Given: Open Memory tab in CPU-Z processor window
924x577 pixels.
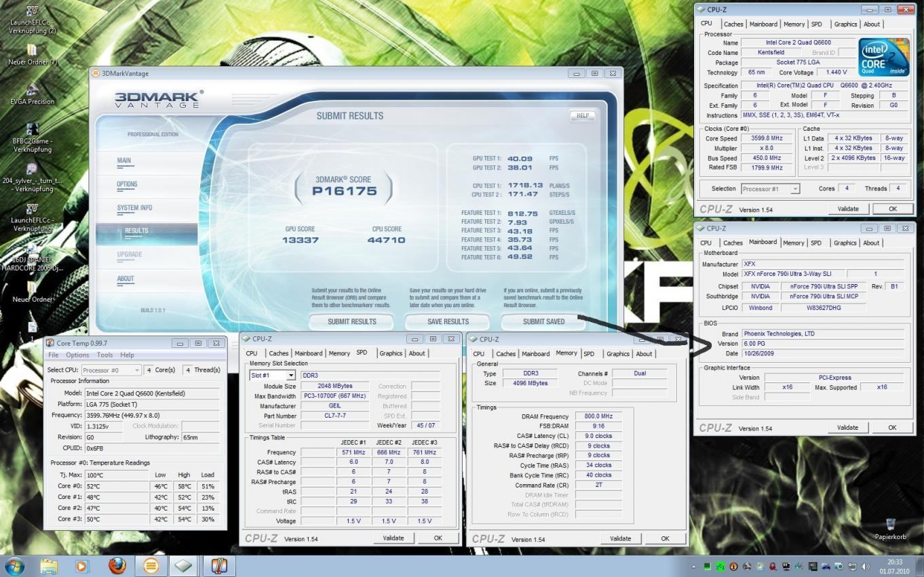Looking at the screenshot, I should [794, 24].
